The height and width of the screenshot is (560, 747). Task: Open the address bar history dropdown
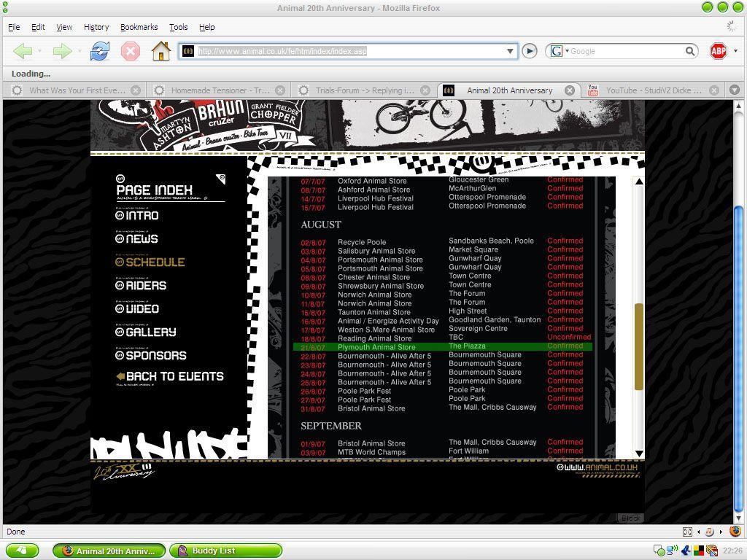(510, 51)
